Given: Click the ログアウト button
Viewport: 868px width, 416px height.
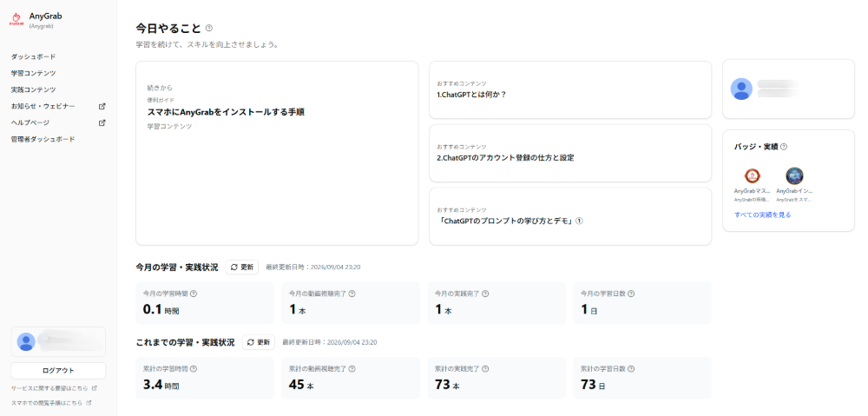Looking at the screenshot, I should [58, 371].
